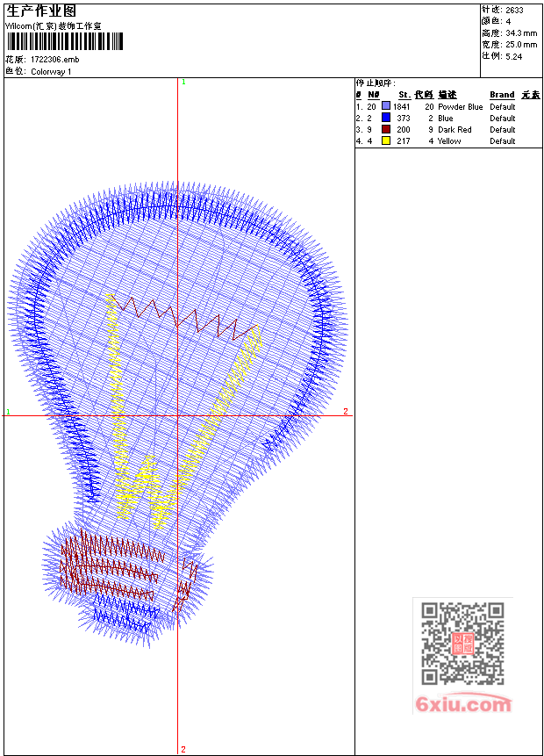This screenshot has width=544, height=756.
Task: Click the Dark Red color swatch
Action: tap(386, 129)
